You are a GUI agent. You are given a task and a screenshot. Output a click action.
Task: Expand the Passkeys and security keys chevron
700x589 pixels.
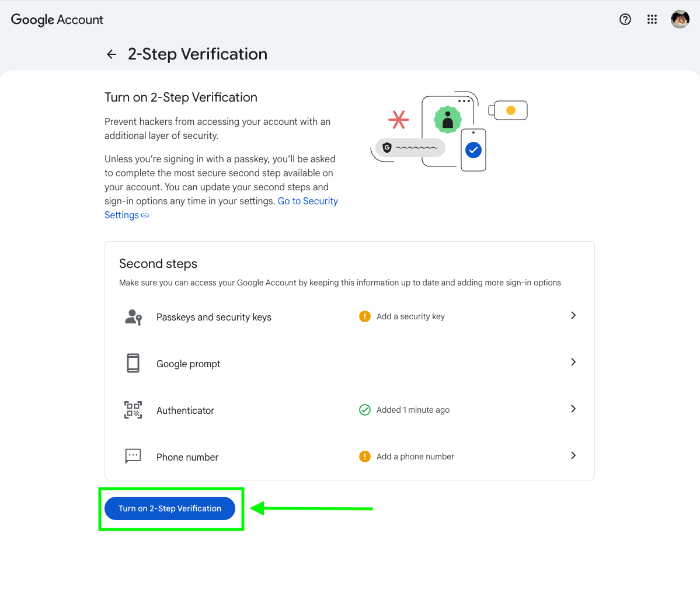(573, 315)
